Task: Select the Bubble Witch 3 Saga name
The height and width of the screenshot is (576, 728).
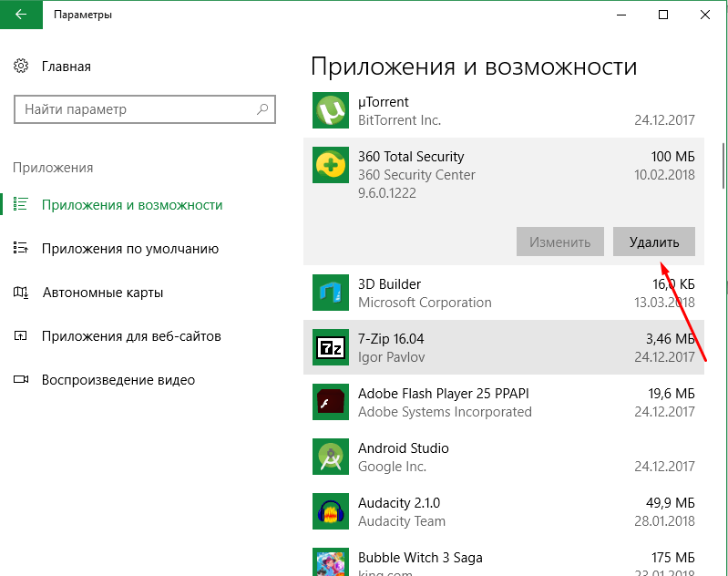Action: 420,558
